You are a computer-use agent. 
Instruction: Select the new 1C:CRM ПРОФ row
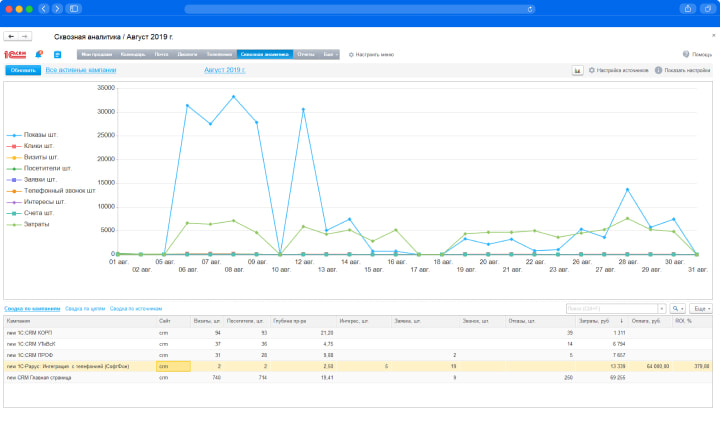pyautogui.click(x=358, y=355)
